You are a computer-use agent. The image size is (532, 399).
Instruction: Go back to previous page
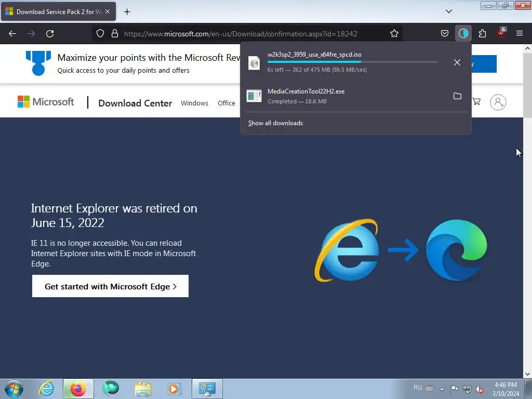pyautogui.click(x=12, y=34)
